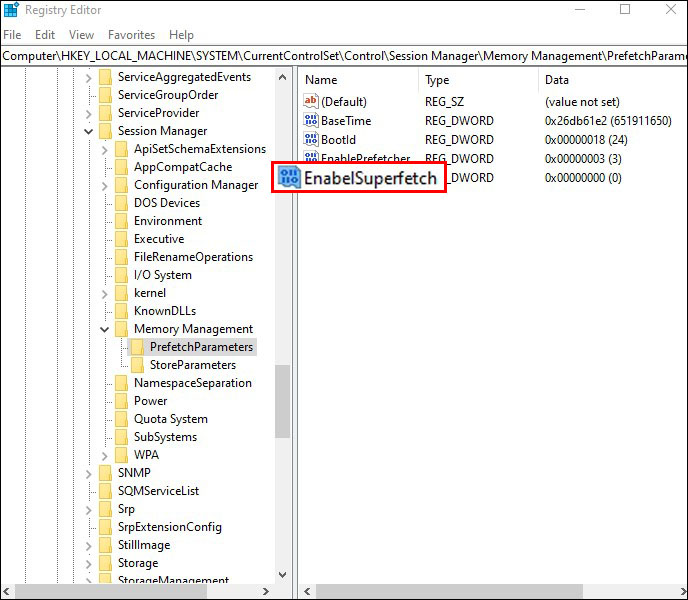Viewport: 688px width, 600px height.
Task: Open the Favorites menu
Action: pyautogui.click(x=131, y=35)
